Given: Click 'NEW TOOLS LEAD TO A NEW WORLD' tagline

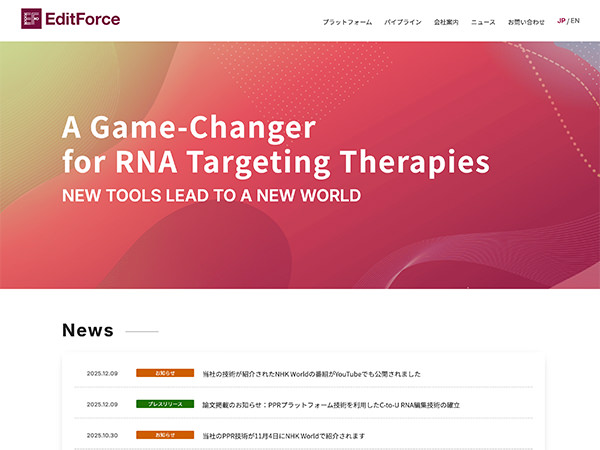Looking at the screenshot, I should [211, 195].
